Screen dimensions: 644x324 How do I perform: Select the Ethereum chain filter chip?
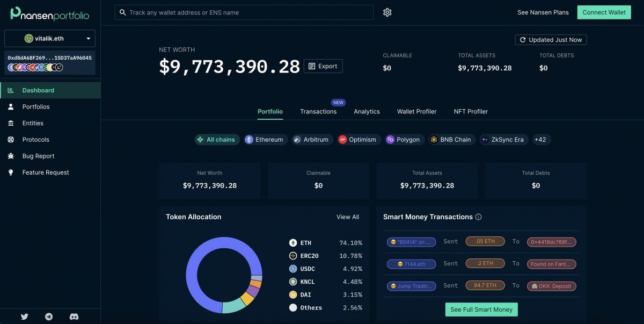tap(265, 139)
